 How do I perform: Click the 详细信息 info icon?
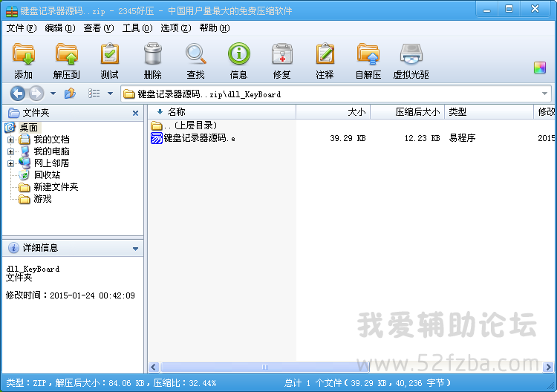(x=13, y=248)
